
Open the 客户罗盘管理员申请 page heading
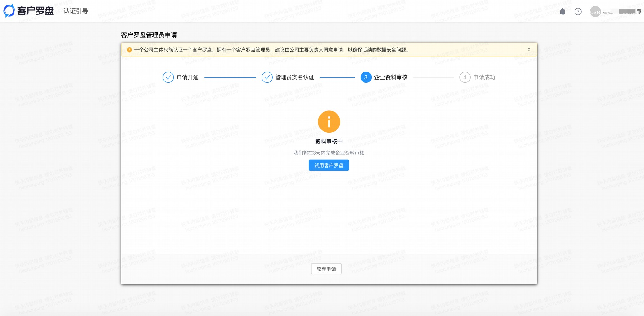150,35
